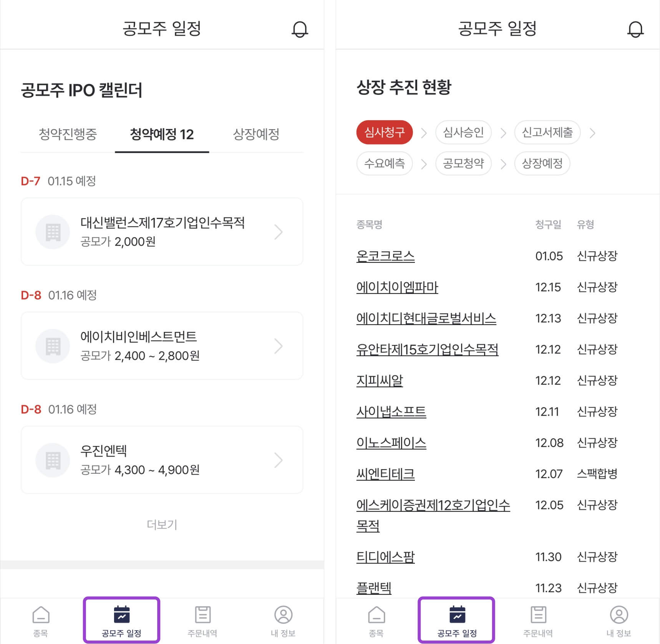Select the 사이냅소프트 entry in the list
This screenshot has width=660, height=644.
coord(391,412)
